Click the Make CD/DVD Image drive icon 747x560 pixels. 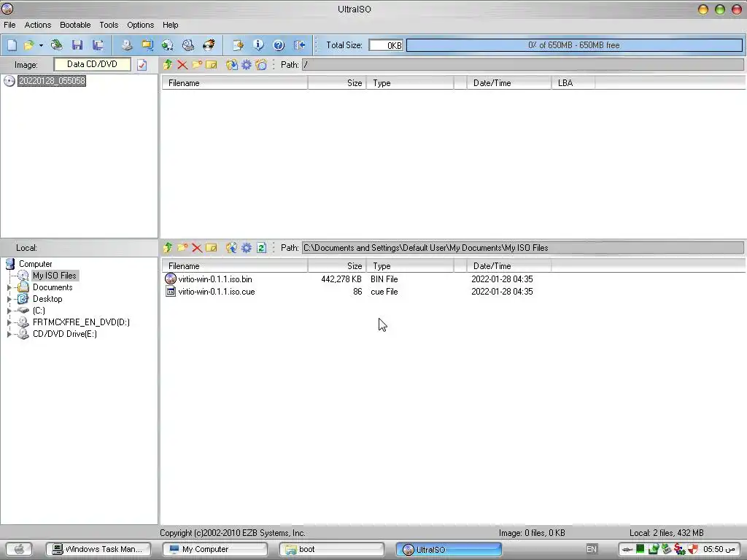(127, 45)
